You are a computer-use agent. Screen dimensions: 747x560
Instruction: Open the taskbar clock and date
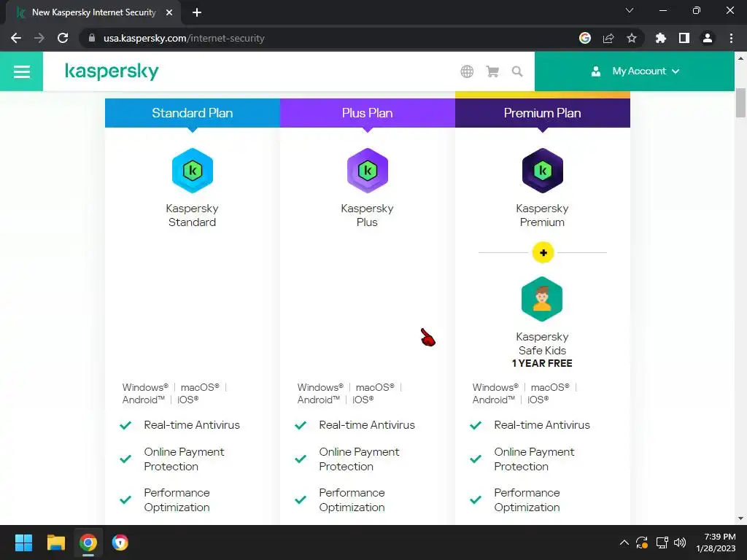tap(716, 542)
